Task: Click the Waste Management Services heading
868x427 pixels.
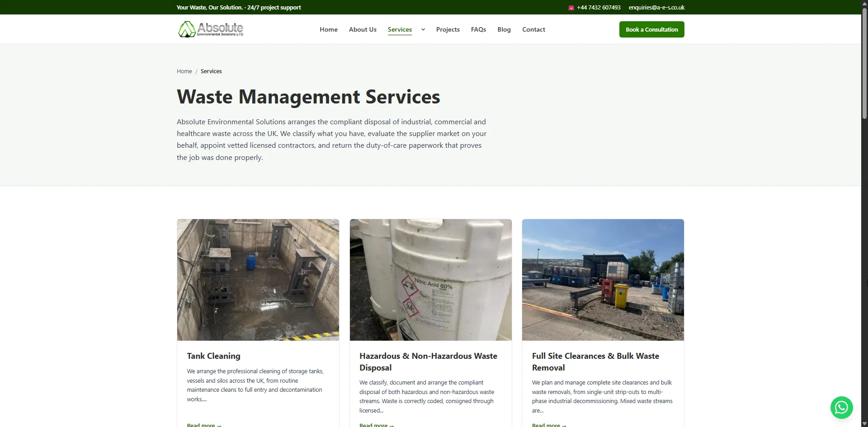Action: click(308, 97)
